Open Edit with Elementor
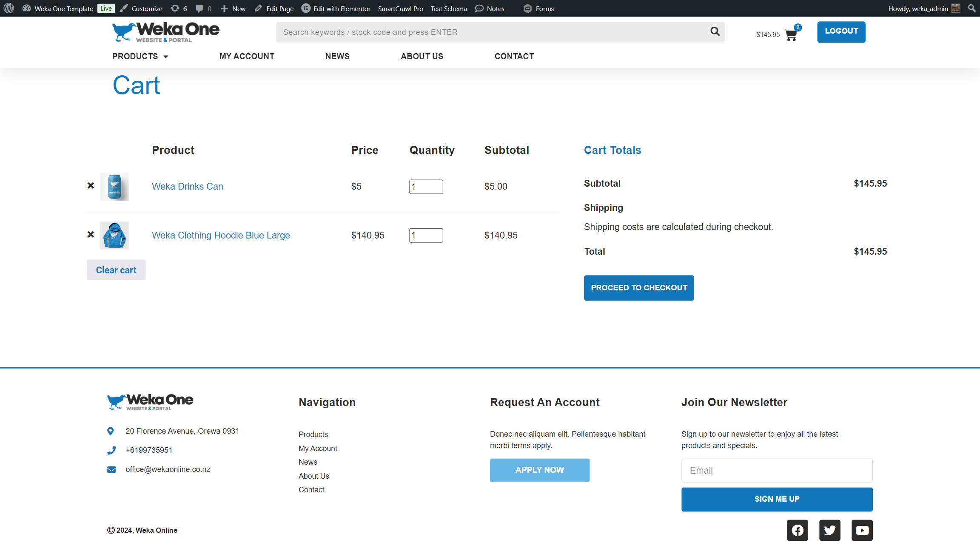Viewport: 980px width, 551px height. [336, 9]
